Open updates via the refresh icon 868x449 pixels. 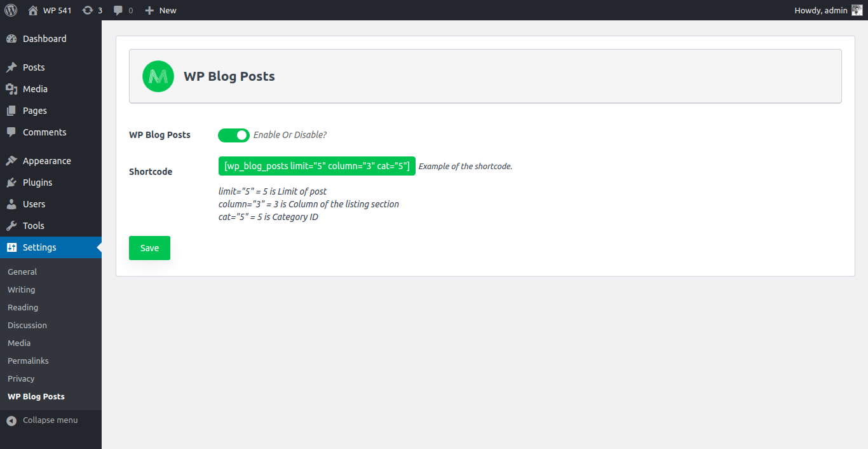88,10
